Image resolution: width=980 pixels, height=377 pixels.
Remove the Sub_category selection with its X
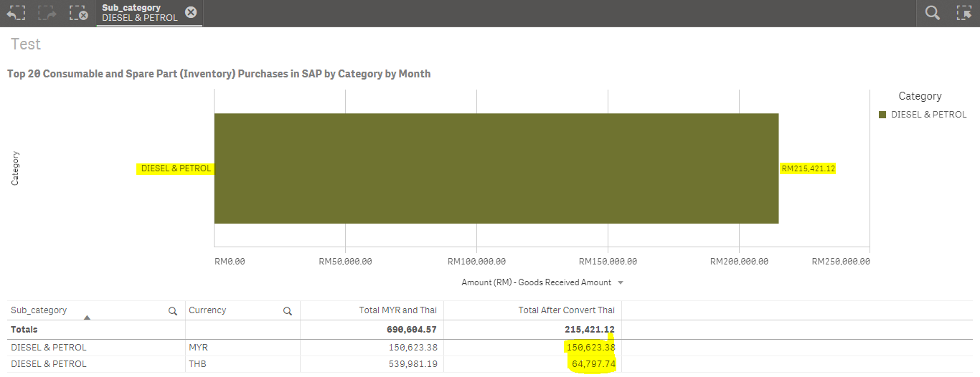(x=190, y=12)
